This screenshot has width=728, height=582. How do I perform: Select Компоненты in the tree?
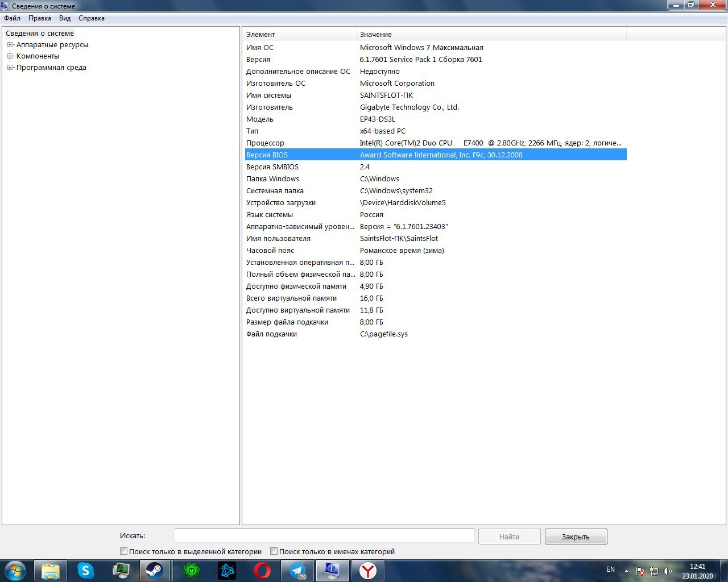pyautogui.click(x=38, y=56)
